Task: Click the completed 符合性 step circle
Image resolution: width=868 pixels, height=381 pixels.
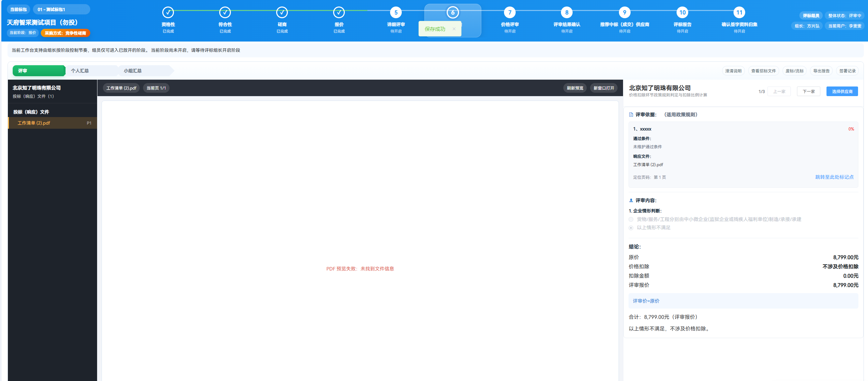Action: pyautogui.click(x=225, y=13)
